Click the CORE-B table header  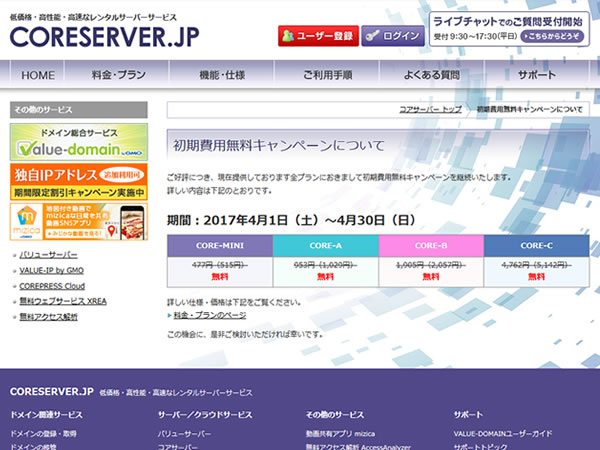point(431,246)
